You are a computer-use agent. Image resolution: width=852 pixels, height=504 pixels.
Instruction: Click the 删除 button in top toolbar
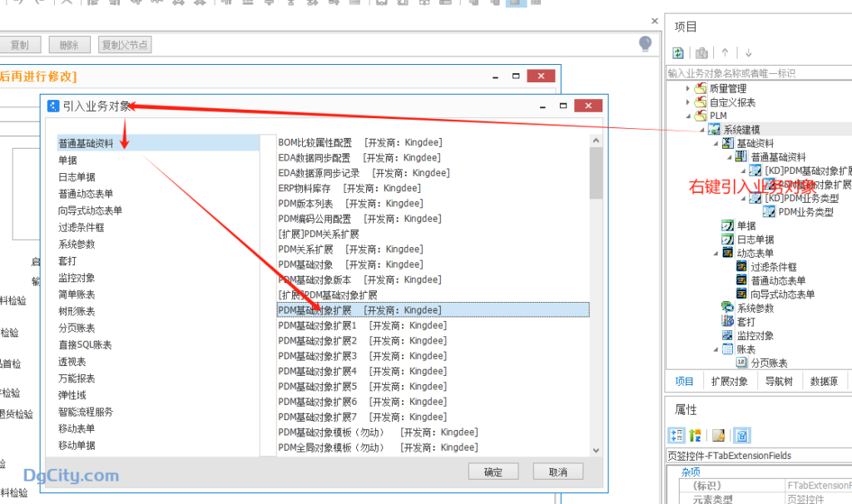click(x=69, y=43)
